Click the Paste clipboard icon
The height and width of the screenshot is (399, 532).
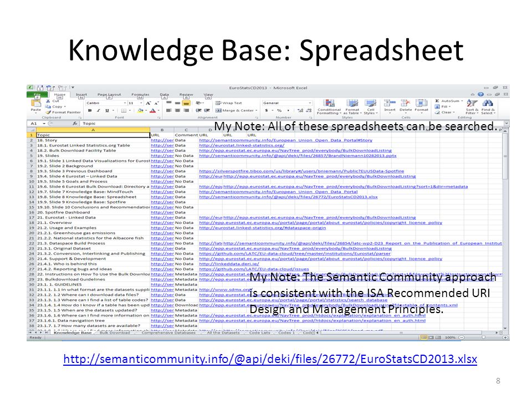pyautogui.click(x=35, y=103)
